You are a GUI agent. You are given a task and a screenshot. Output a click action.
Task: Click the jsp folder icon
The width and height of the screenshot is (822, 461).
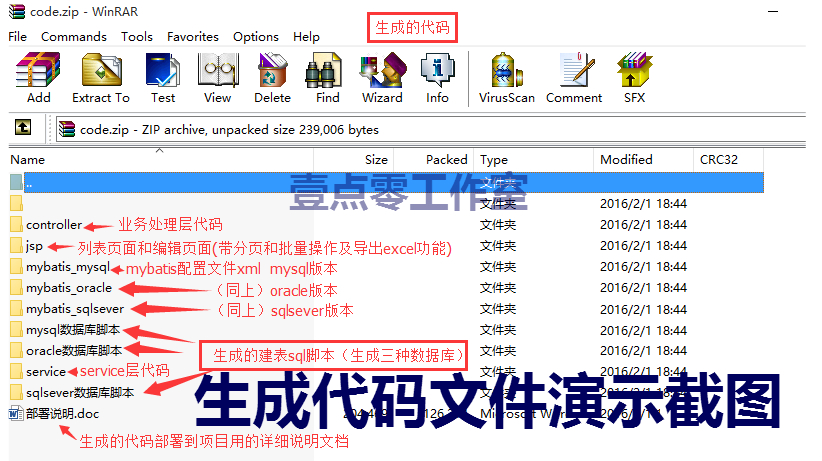pos(16,245)
